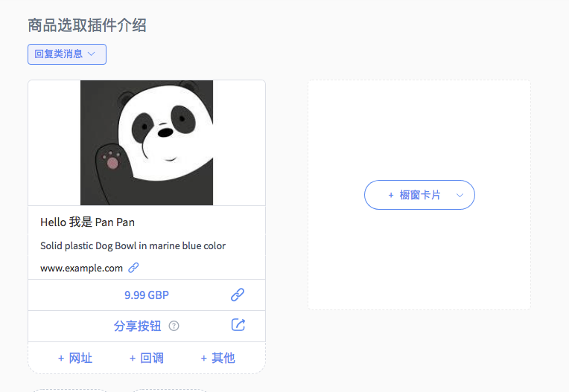Viewport: 569px width, 392px height.
Task: Click the 9.99 GBP price button
Action: tap(147, 295)
